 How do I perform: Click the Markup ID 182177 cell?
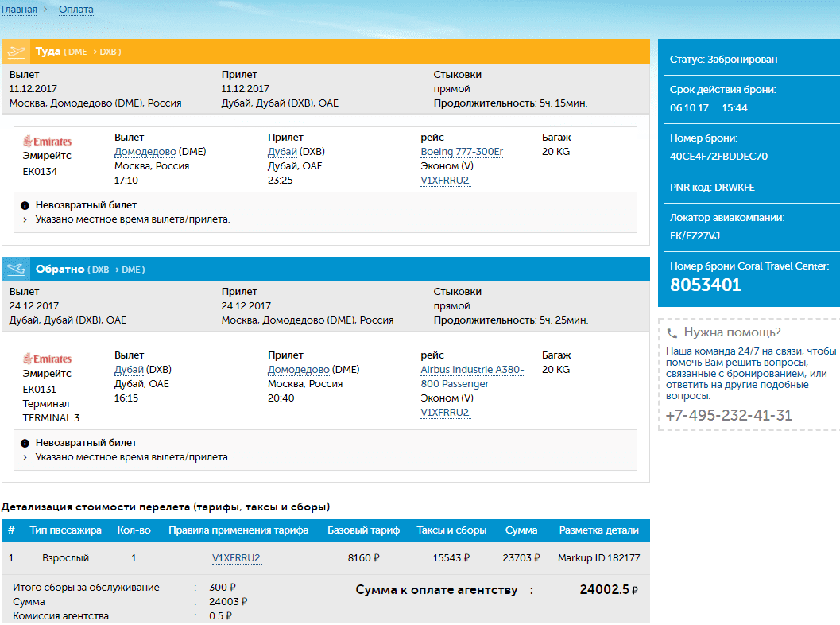[599, 558]
